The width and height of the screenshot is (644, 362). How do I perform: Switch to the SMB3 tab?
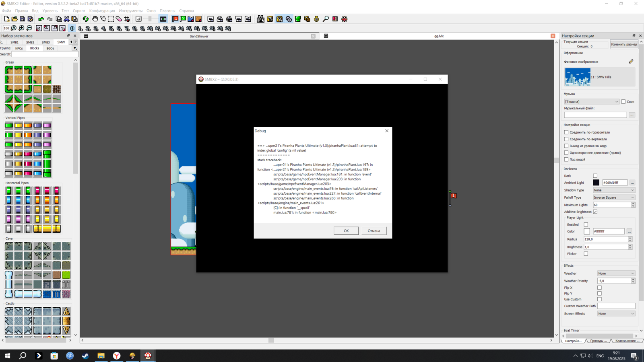[45, 42]
